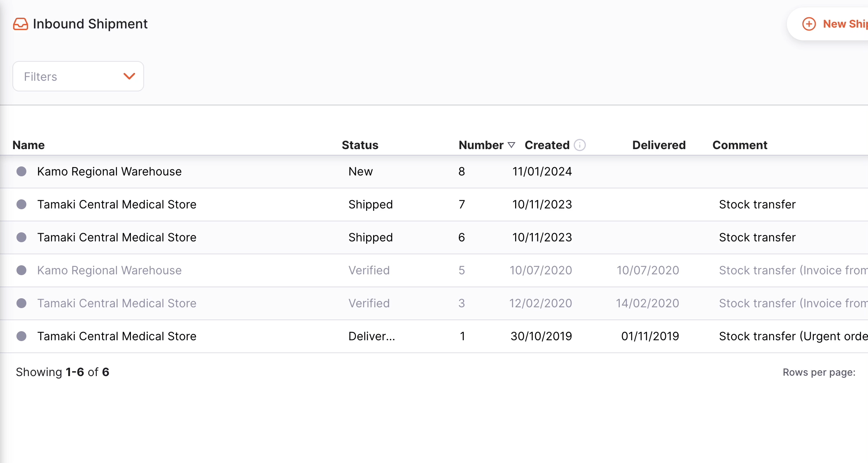Image resolution: width=868 pixels, height=463 pixels.
Task: Click created date 10/11/2023 in row 6
Action: (542, 237)
